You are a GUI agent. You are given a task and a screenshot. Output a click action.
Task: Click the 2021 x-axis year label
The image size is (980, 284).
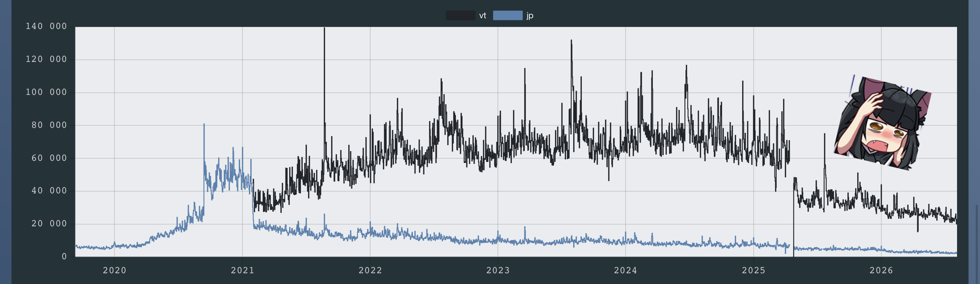tap(242, 270)
